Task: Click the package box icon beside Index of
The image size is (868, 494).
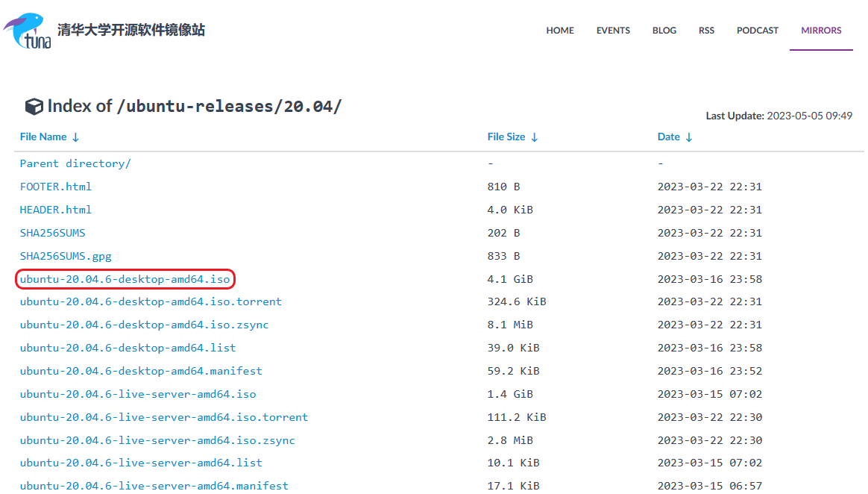Action: tap(34, 106)
